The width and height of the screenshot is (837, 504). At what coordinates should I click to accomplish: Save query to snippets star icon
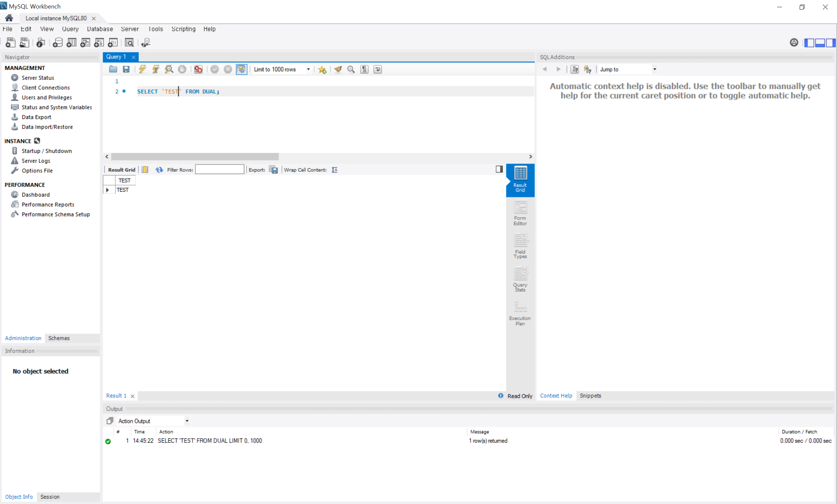(x=322, y=69)
